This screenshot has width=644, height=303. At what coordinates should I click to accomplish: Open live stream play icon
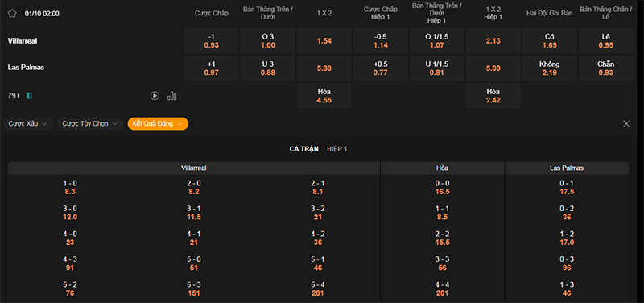click(155, 96)
